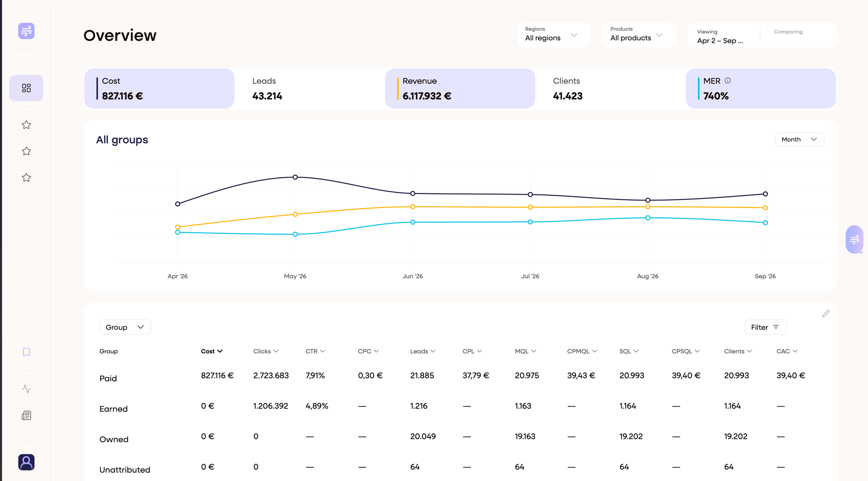Open the Regions dropdown

pos(553,35)
